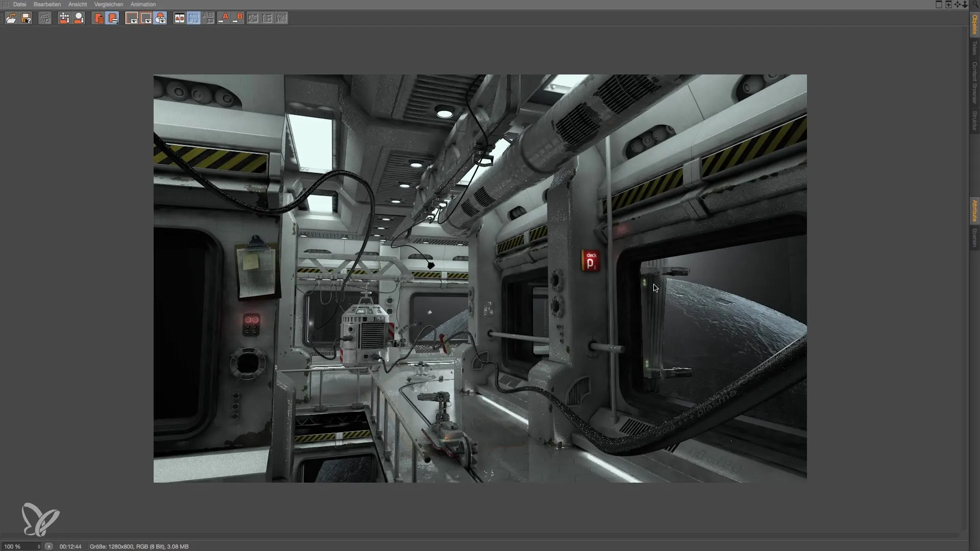
Task: Click the rendered space station image
Action: pos(480,279)
